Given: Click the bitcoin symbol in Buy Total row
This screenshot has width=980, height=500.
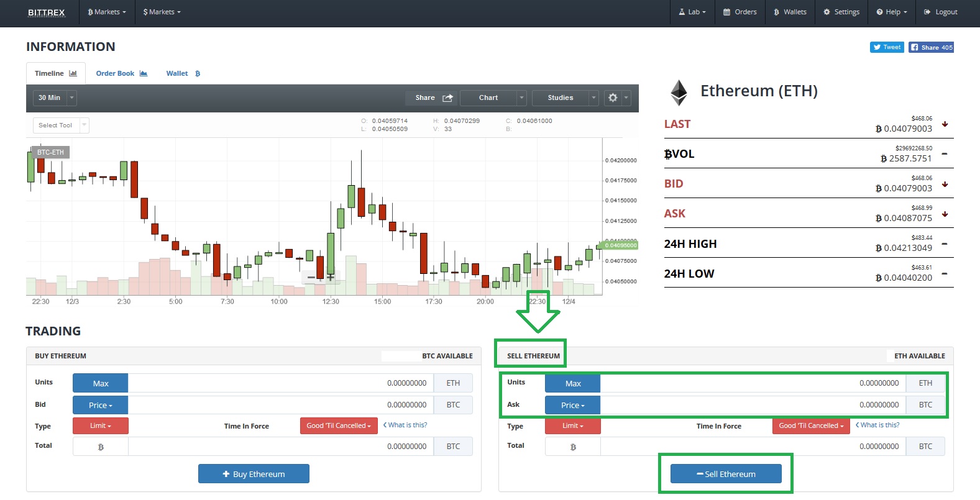Looking at the screenshot, I should pos(101,447).
